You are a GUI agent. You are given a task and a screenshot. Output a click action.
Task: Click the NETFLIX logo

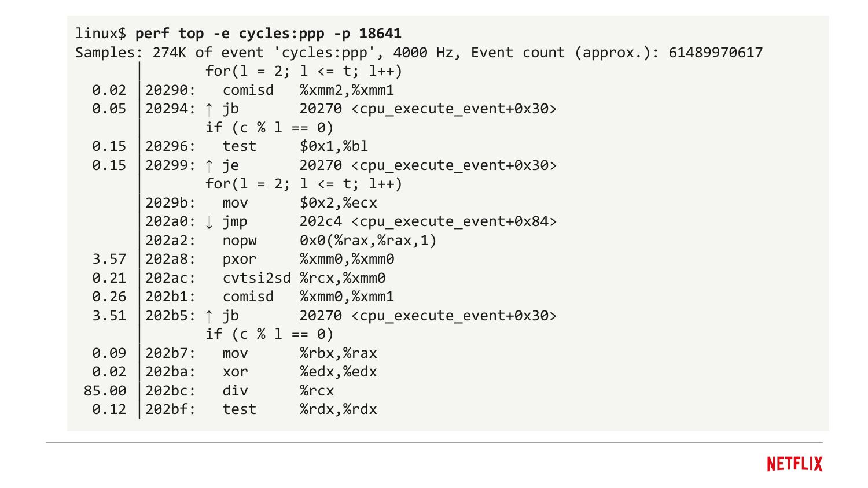click(794, 464)
